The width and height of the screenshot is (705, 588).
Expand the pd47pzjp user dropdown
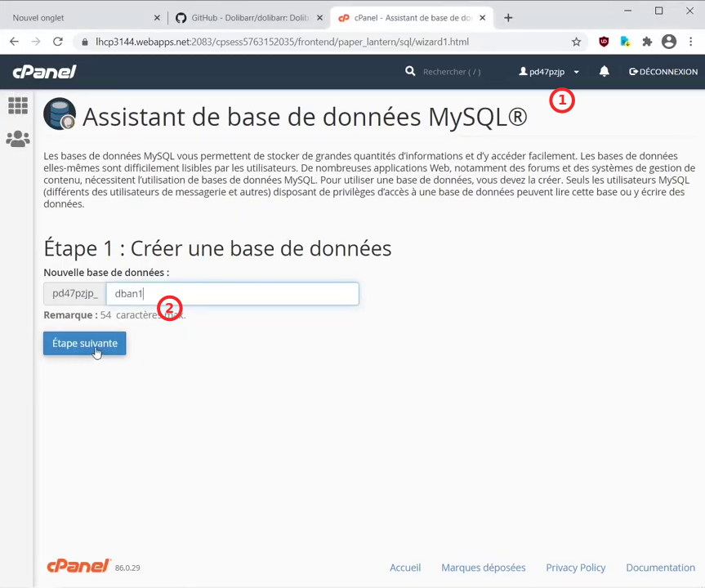coord(550,72)
